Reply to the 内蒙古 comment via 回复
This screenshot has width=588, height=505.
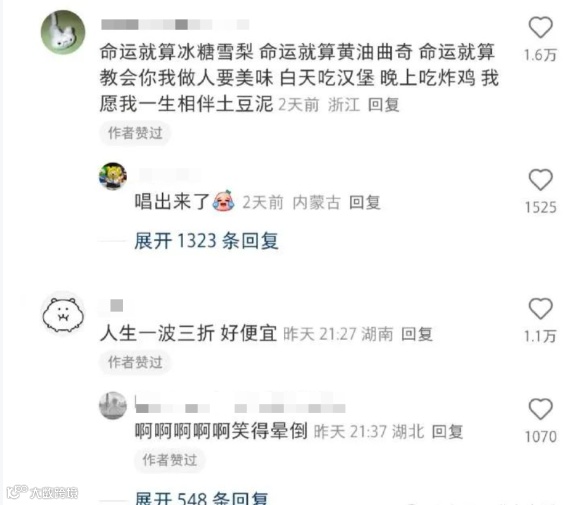tap(364, 202)
